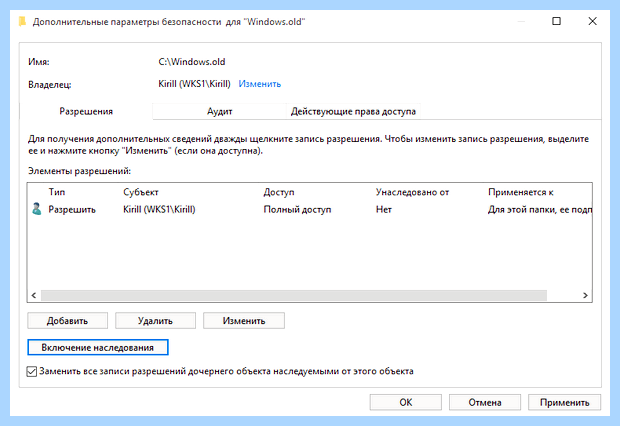620x426 pixels.
Task: Click the Удалить button
Action: tap(155, 321)
